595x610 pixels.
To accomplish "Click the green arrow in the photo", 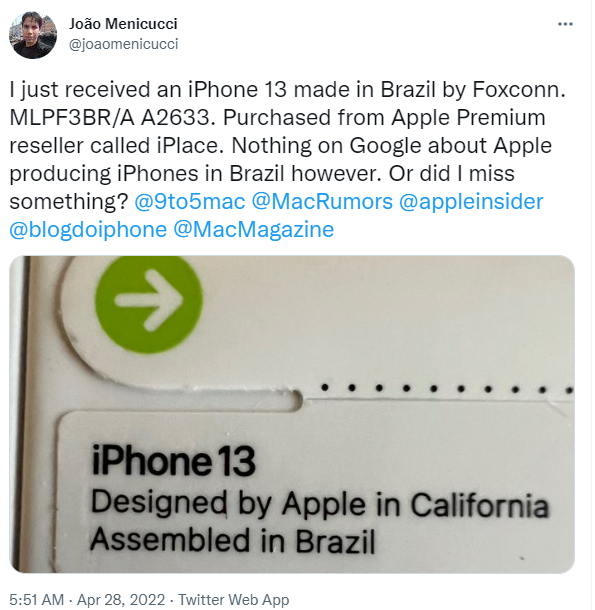I will (x=149, y=304).
